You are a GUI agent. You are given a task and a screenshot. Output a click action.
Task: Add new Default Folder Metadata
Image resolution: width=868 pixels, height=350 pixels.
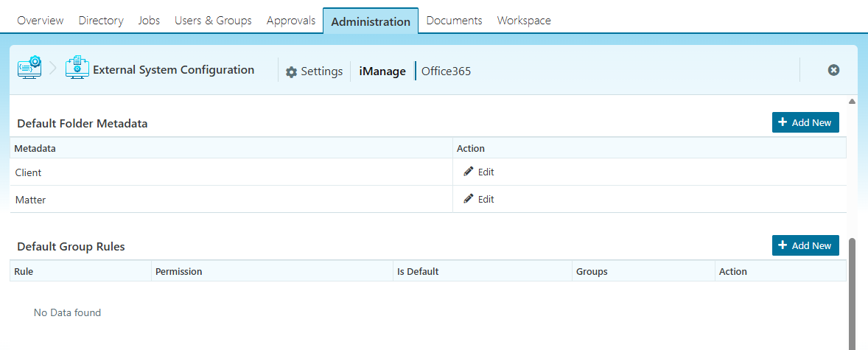click(x=805, y=122)
